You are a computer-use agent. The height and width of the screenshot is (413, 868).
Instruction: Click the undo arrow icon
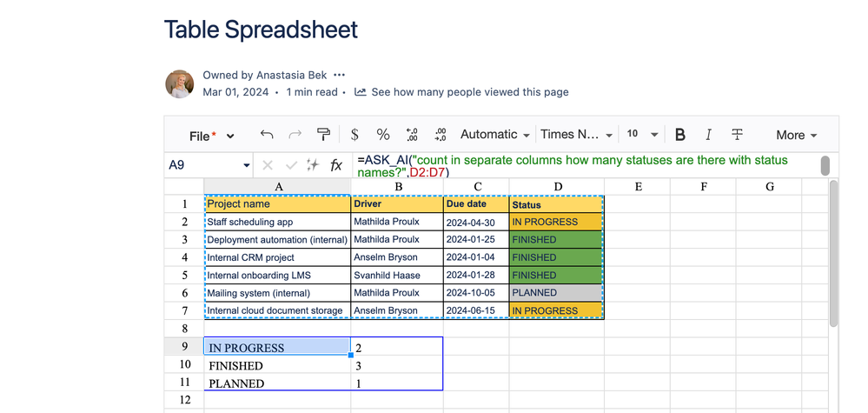[267, 135]
